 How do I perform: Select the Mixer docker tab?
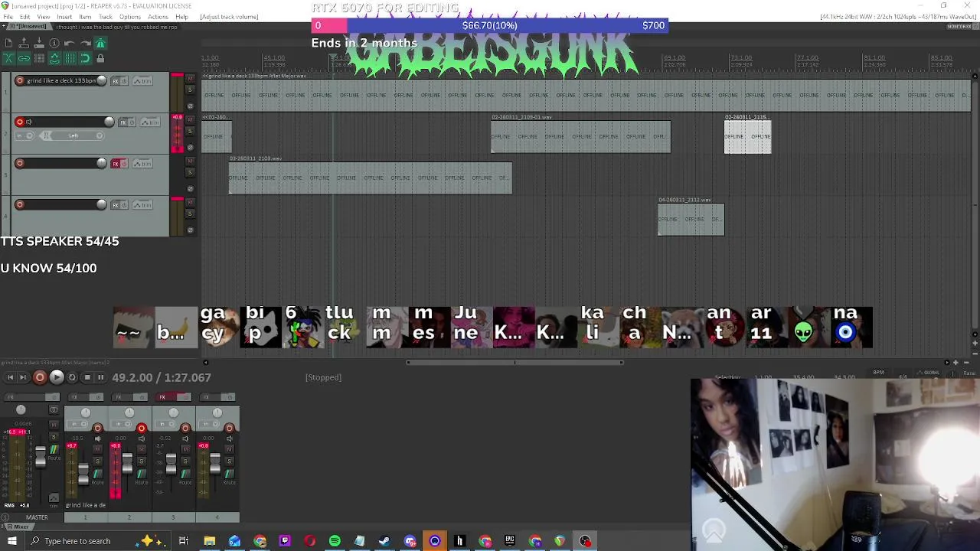19,526
